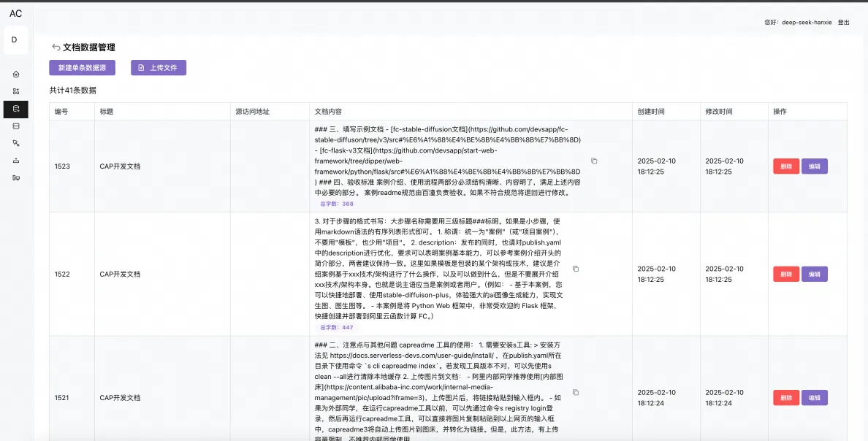This screenshot has width=868, height=441.
Task: Click the 新建单条数据源 button
Action: [82, 67]
